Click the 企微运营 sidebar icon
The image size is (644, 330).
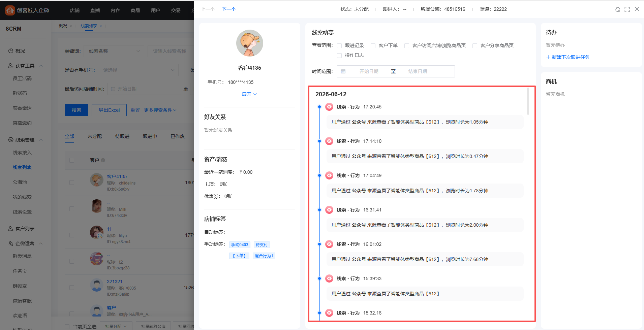click(11, 243)
